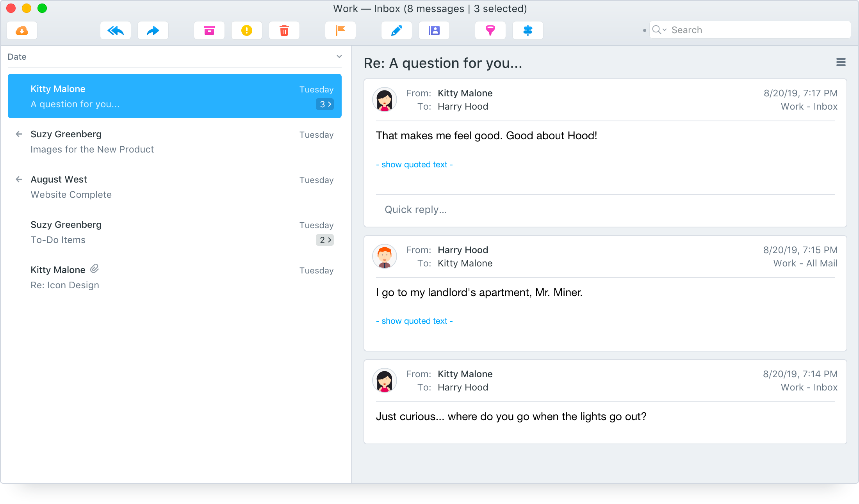
Task: Open quick filter settings with the sliders icon
Action: [528, 30]
